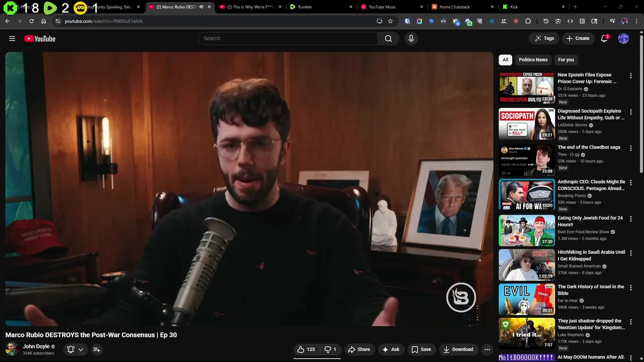Dislike the video
The width and height of the screenshot is (644, 362).
331,349
